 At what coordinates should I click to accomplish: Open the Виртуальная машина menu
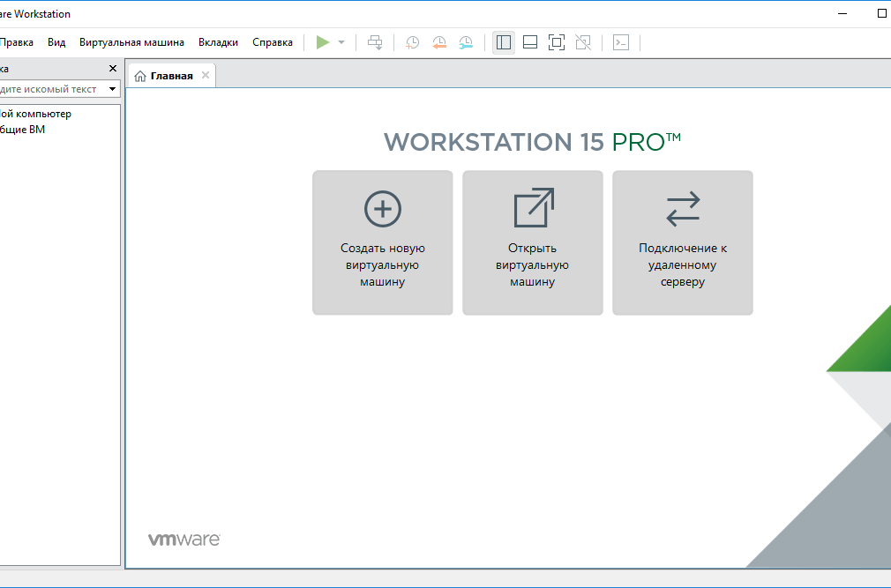(x=131, y=42)
